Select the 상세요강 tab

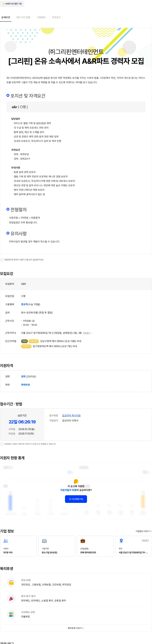pos(6,17)
